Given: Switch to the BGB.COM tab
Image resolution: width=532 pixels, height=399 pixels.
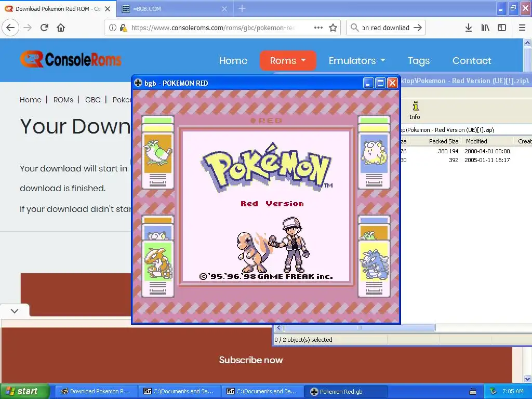Looking at the screenshot, I should pyautogui.click(x=175, y=9).
